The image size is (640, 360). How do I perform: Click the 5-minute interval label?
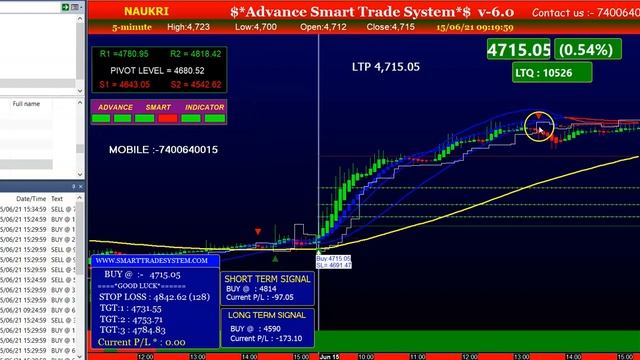(132, 27)
